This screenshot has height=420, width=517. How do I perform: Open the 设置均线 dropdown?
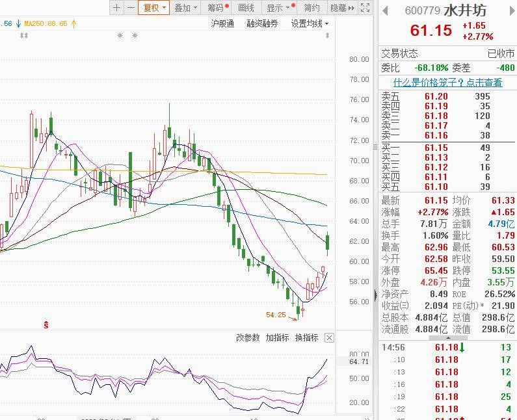tap(310, 23)
